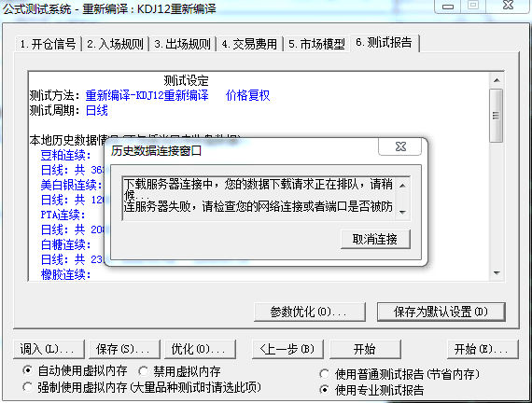
Task: Click the 参数优化(O)... button
Action: [x=310, y=312]
